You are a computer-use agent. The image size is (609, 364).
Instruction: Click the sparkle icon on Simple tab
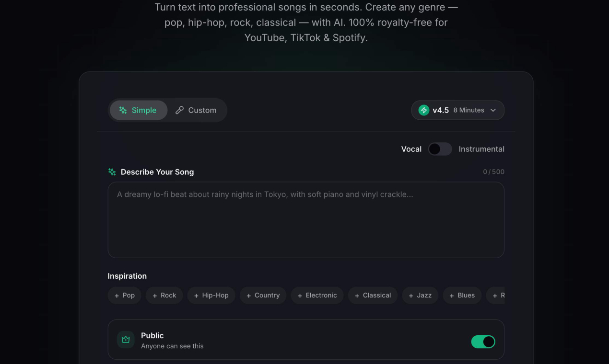pos(123,110)
